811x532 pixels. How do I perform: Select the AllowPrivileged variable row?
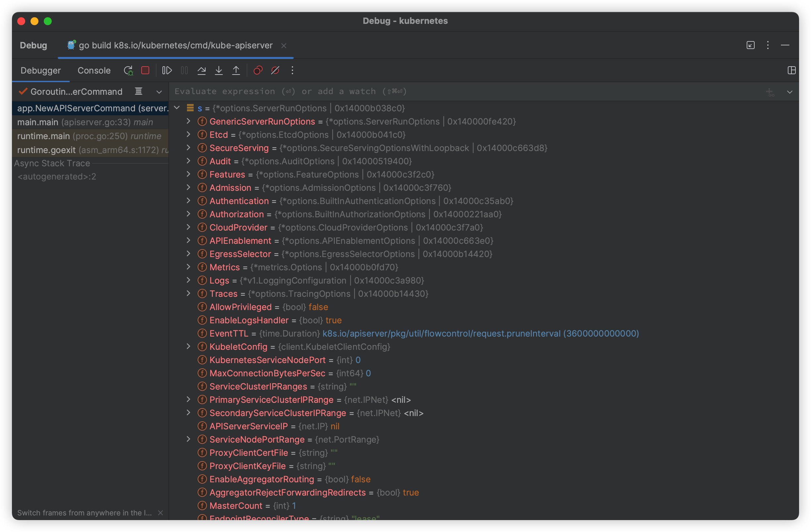[x=484, y=307]
